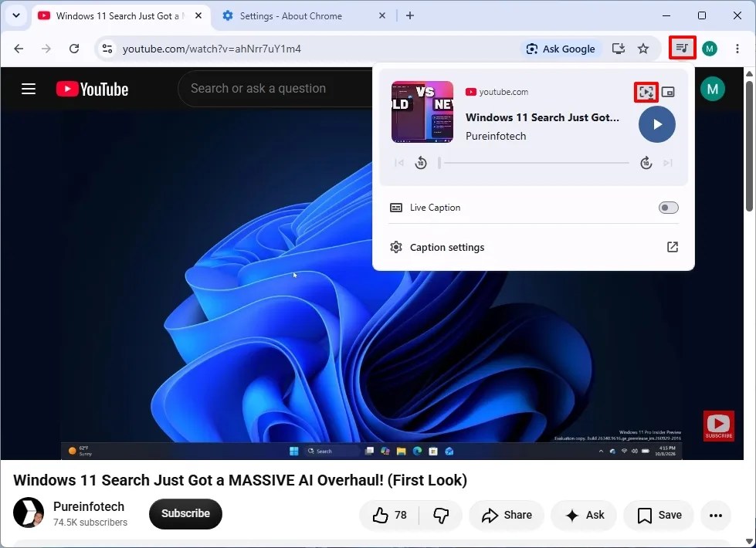Go to the YouTube home logo
Viewport: 756px width, 548px height.
click(x=92, y=90)
